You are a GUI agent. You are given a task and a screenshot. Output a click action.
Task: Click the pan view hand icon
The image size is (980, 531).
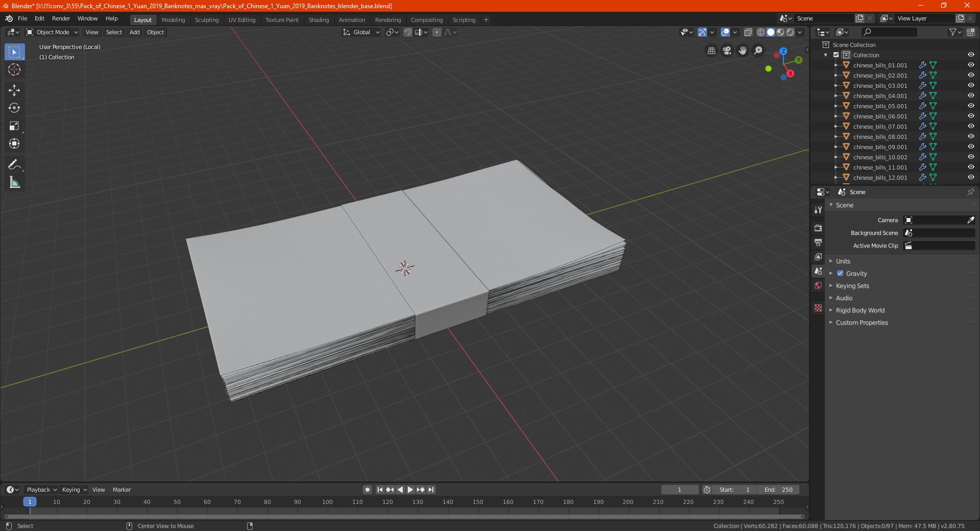coord(743,51)
